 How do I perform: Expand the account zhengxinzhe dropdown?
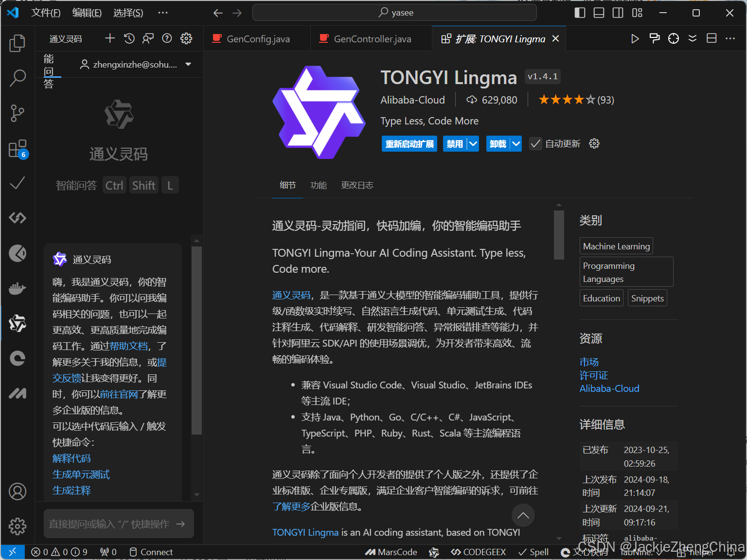[x=188, y=64]
